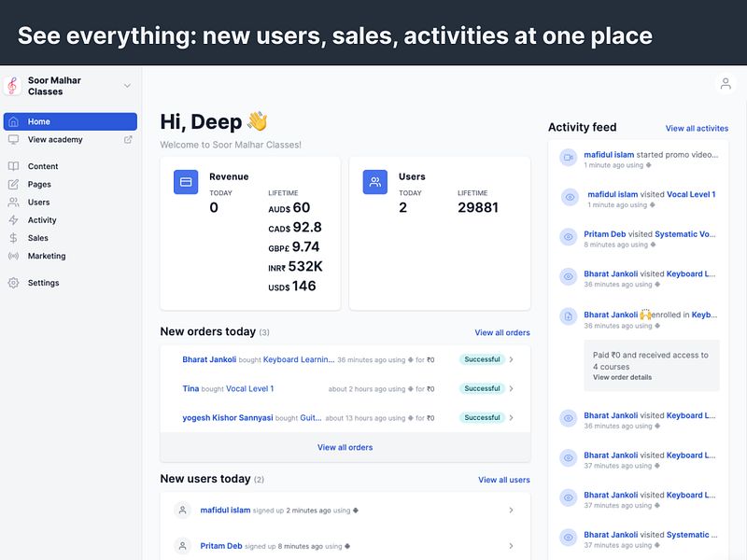The width and height of the screenshot is (747, 560).
Task: Click the Revenue card icon
Action: [186, 182]
